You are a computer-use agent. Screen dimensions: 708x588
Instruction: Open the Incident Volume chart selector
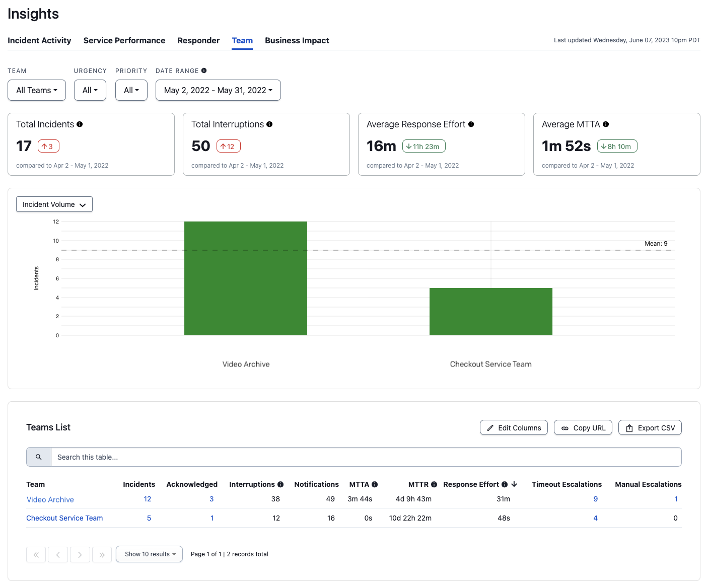[54, 204]
